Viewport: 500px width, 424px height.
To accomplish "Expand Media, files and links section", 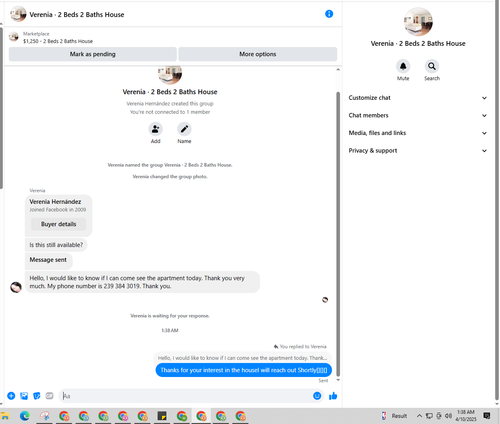I will click(x=418, y=133).
